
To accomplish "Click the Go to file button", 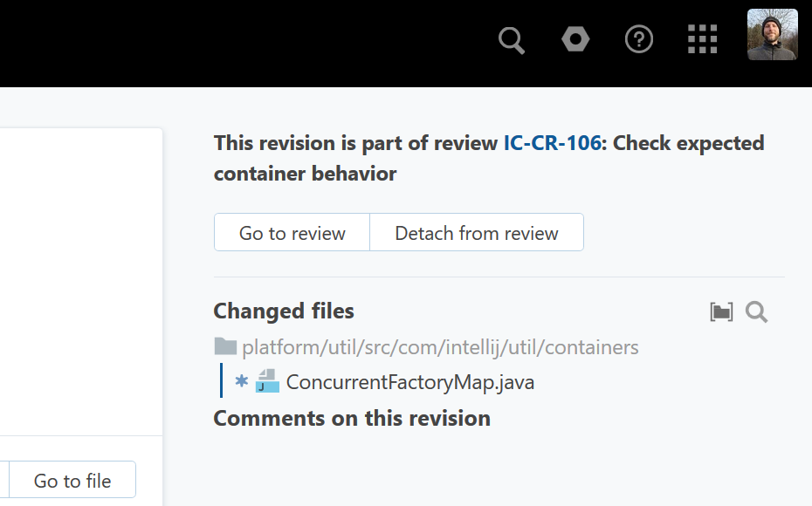I will (x=72, y=481).
